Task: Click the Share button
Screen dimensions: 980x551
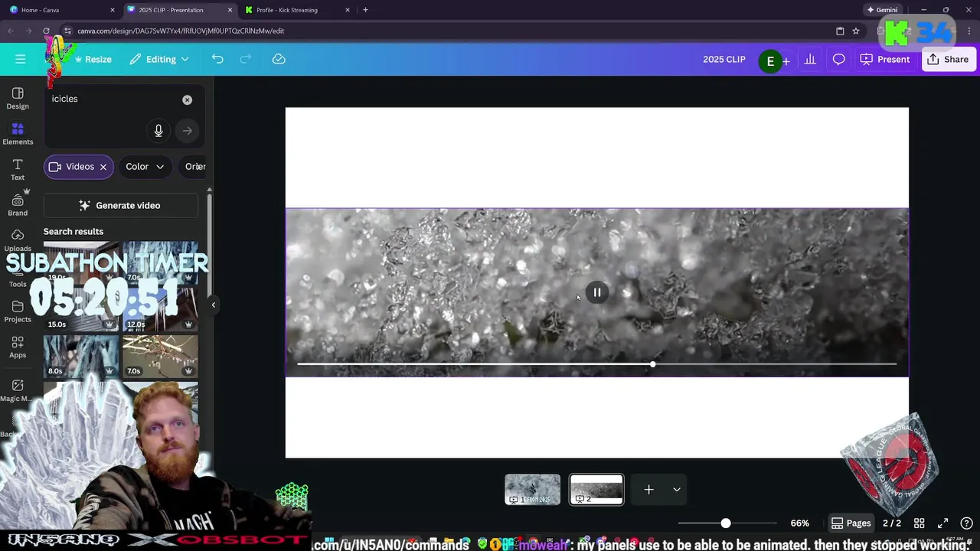Action: point(948,59)
